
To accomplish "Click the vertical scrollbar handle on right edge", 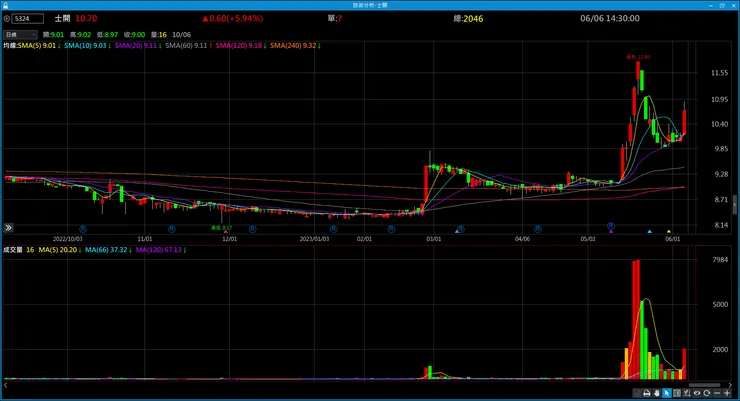I will [735, 205].
